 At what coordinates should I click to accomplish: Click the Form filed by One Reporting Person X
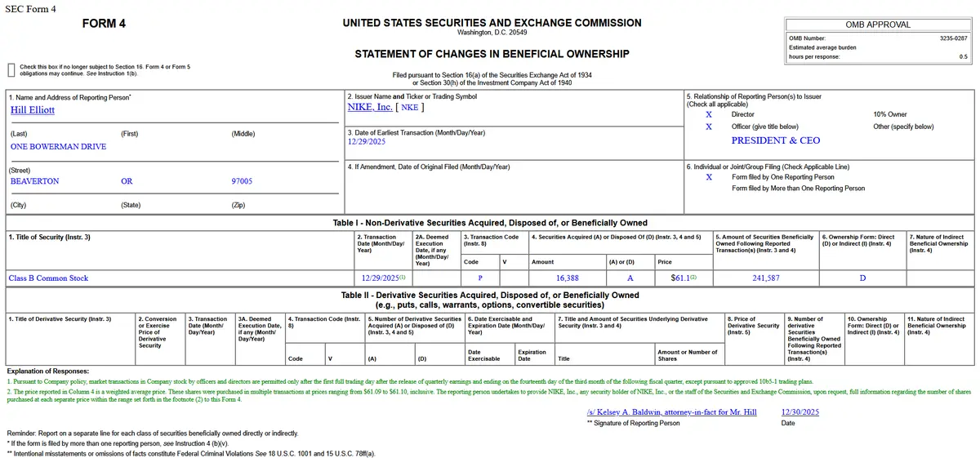tap(709, 177)
